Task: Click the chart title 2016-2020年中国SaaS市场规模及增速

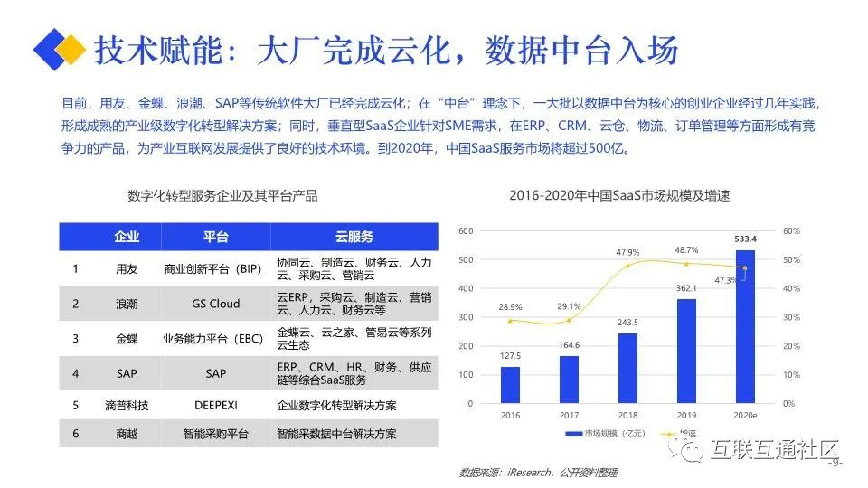Action: (619, 195)
